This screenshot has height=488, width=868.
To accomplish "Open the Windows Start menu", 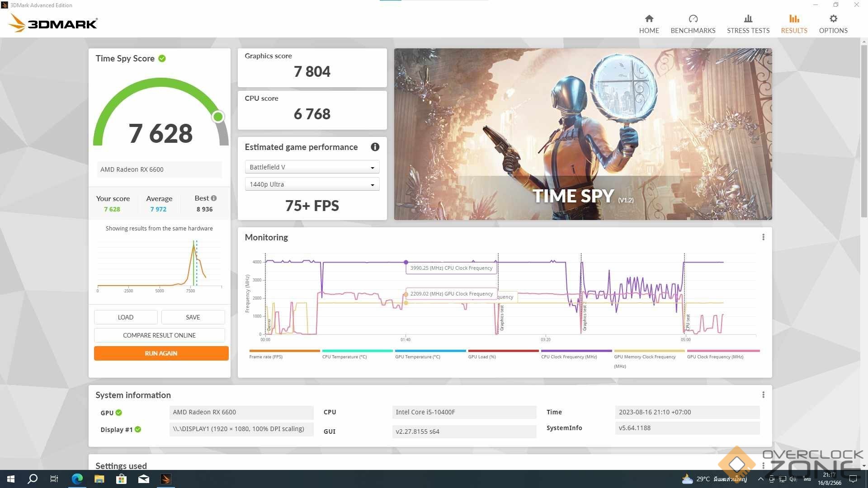I will pos(11,479).
